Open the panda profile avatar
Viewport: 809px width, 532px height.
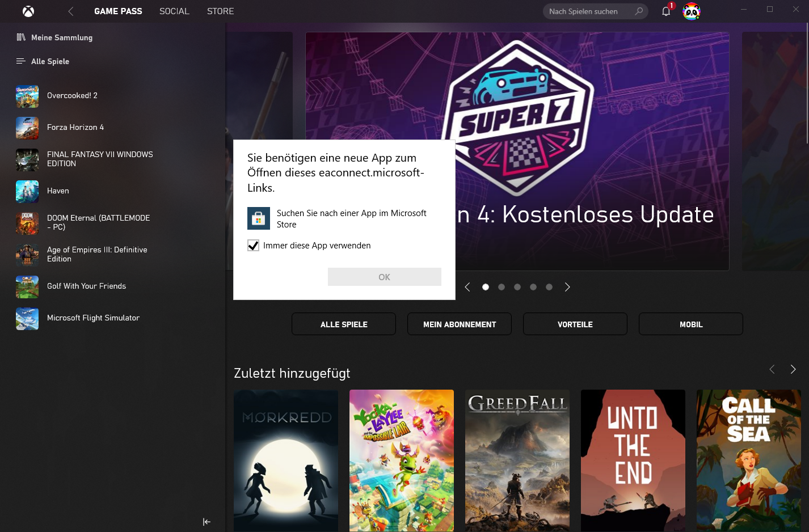692,11
